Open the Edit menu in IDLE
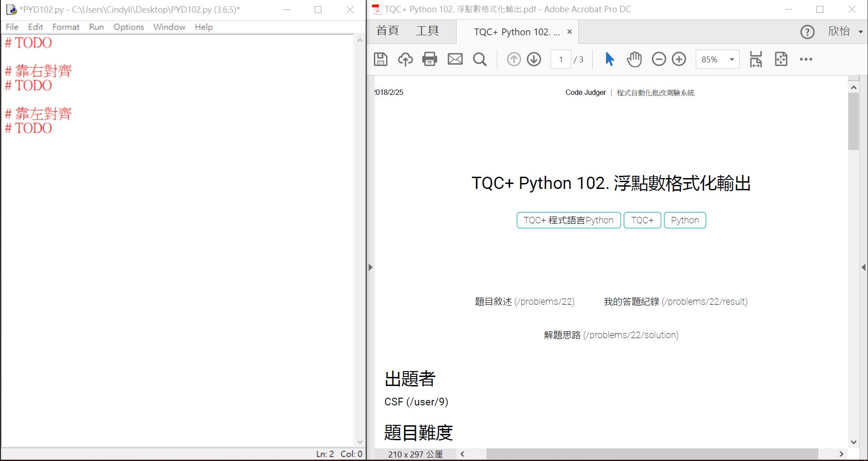 [x=35, y=27]
